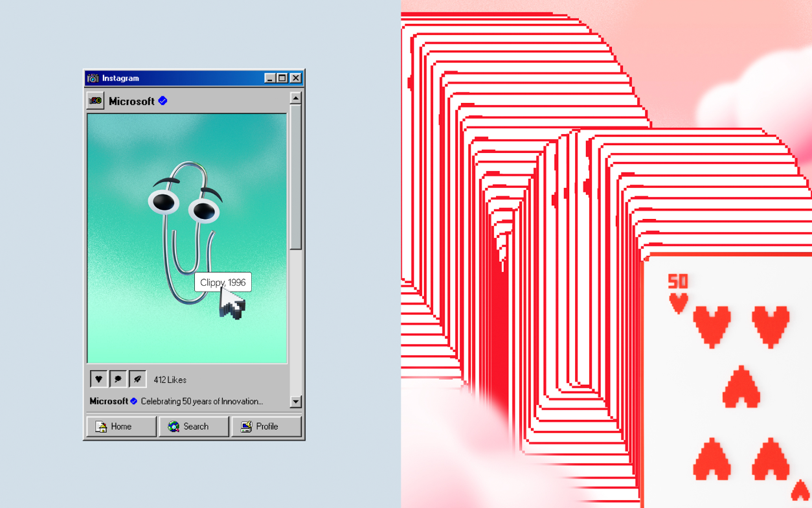The height and width of the screenshot is (508, 812).
Task: Click the blue verified badge beside header Microsoft
Action: [163, 100]
